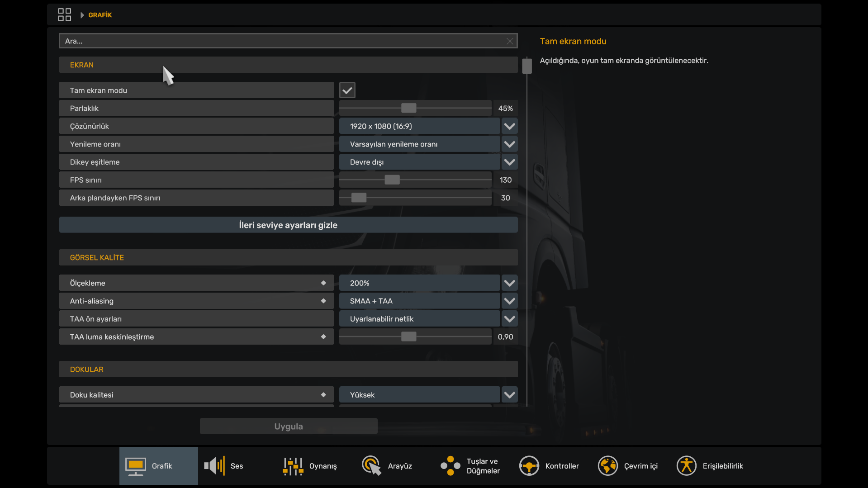Click the DOKULAR section header

click(x=288, y=369)
